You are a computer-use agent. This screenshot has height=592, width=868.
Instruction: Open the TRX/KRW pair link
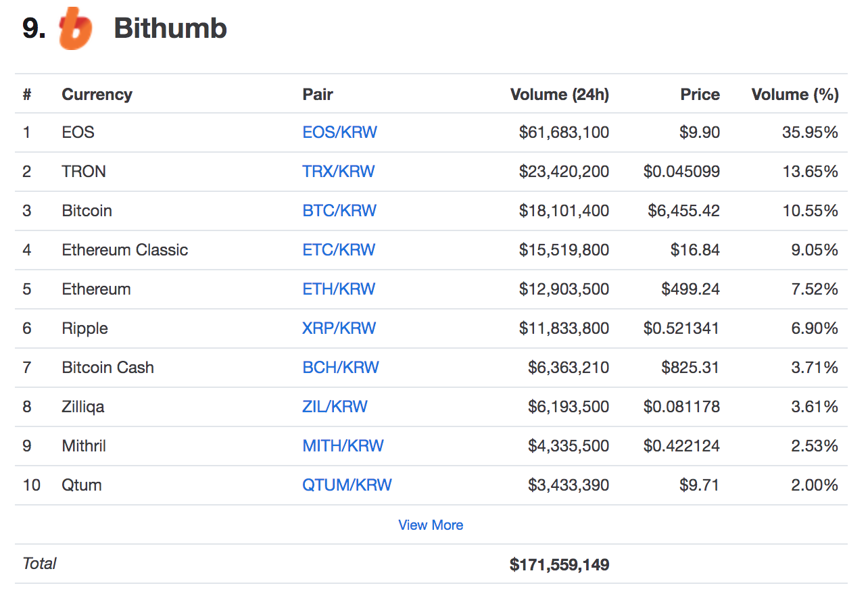tap(338, 172)
